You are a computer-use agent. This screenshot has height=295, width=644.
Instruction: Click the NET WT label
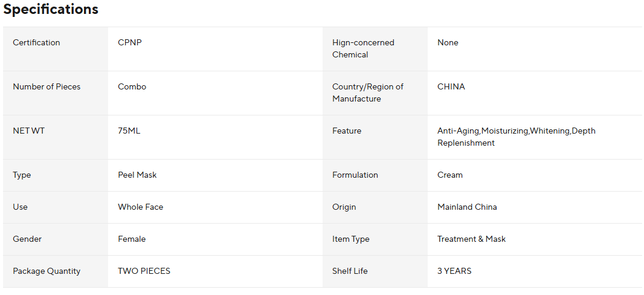pyautogui.click(x=28, y=131)
